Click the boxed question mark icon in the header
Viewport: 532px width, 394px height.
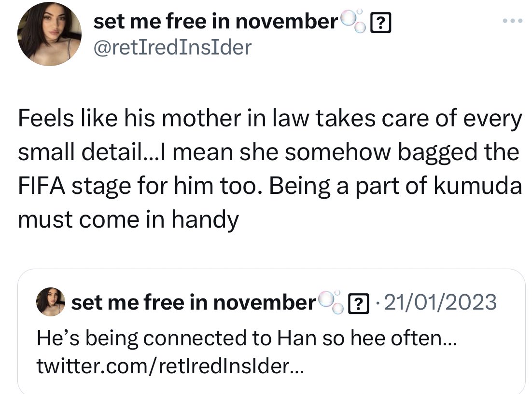tap(381, 23)
